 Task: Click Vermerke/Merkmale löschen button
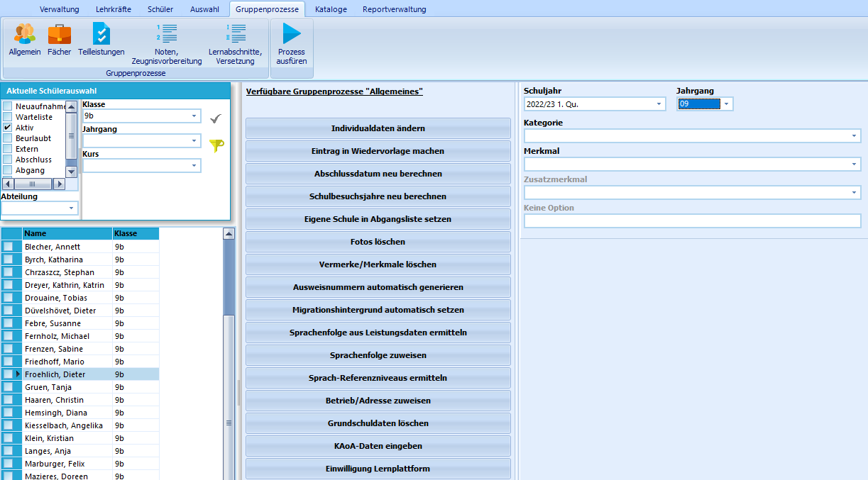[x=378, y=264]
